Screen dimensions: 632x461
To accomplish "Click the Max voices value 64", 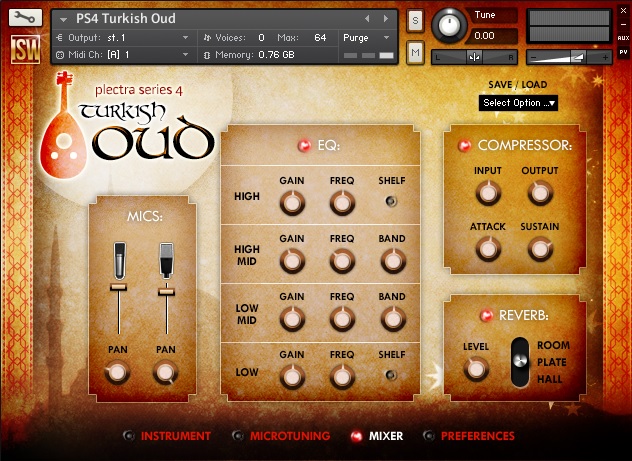I will coord(320,38).
